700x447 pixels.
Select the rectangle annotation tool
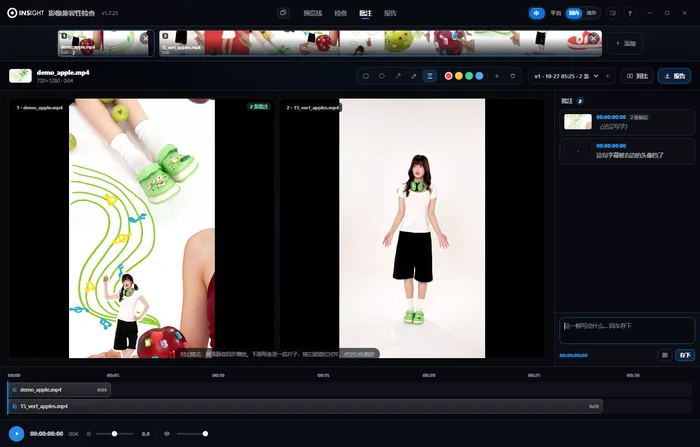[x=366, y=76]
